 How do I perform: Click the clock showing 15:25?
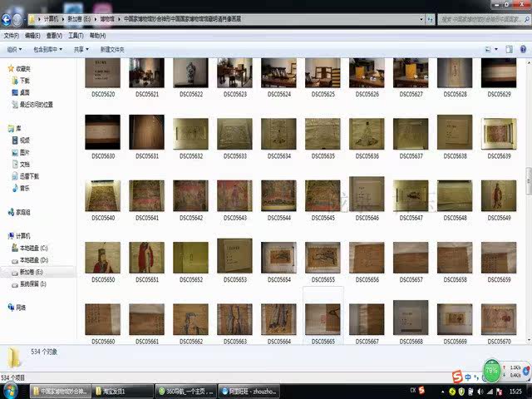pyautogui.click(x=515, y=392)
